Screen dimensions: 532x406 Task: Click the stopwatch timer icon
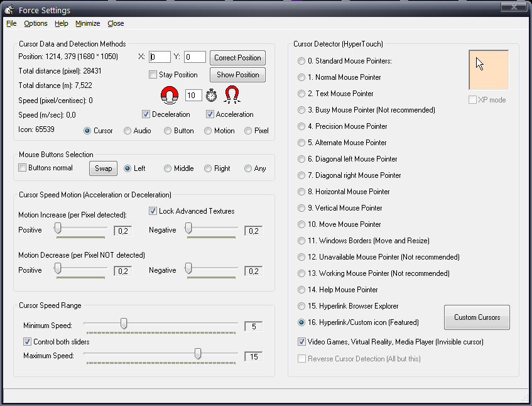[x=212, y=95]
